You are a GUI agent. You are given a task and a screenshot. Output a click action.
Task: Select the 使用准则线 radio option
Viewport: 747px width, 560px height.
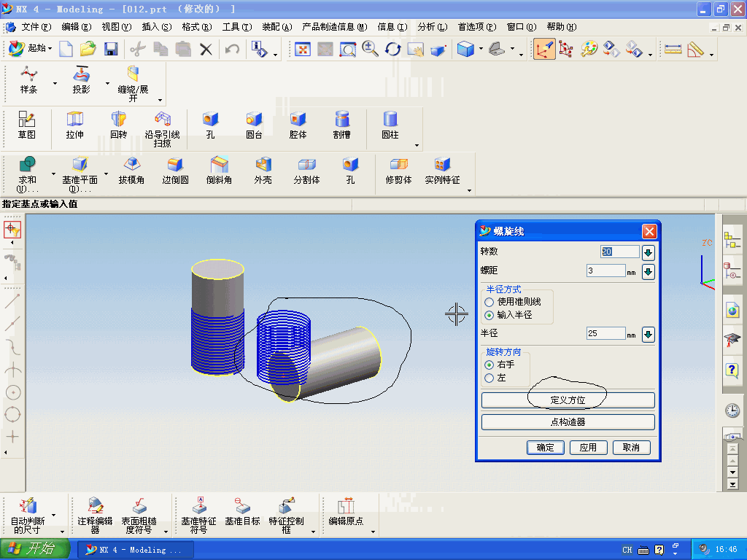[x=489, y=302]
